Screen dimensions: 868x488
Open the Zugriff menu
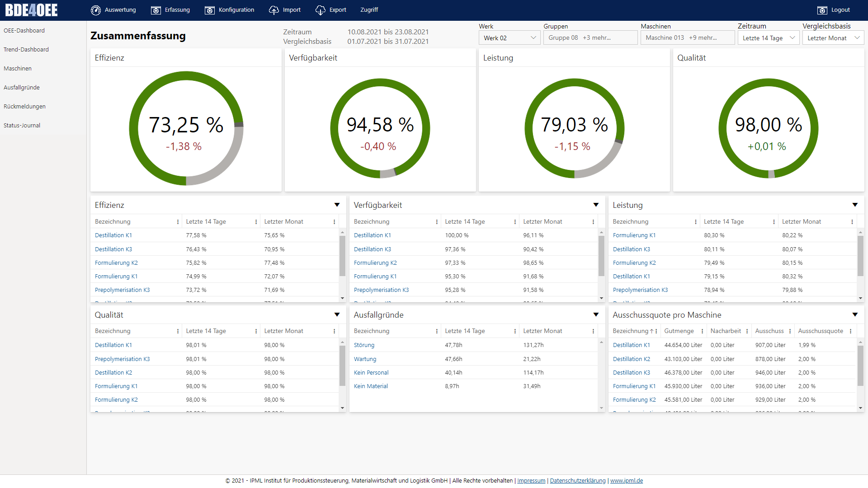pyautogui.click(x=369, y=10)
